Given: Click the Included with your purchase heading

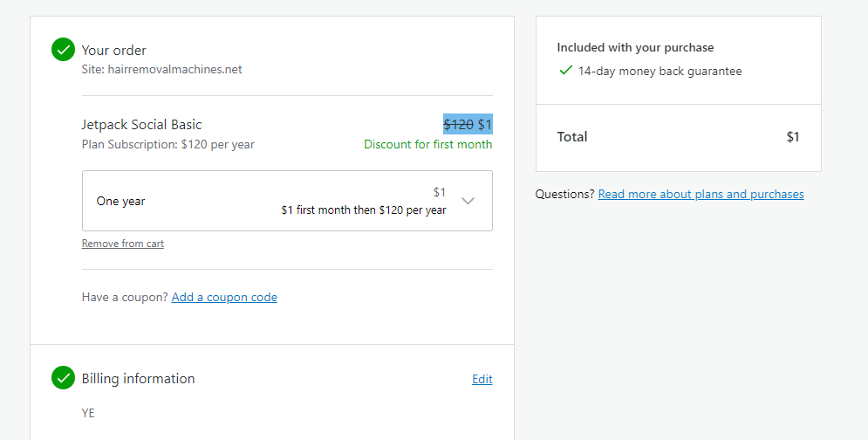Looking at the screenshot, I should [x=635, y=48].
